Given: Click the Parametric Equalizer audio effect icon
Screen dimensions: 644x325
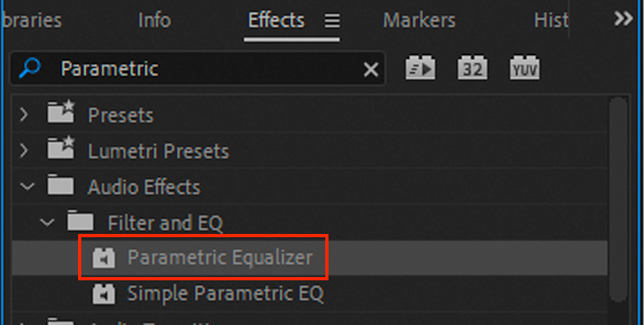Looking at the screenshot, I should (103, 258).
